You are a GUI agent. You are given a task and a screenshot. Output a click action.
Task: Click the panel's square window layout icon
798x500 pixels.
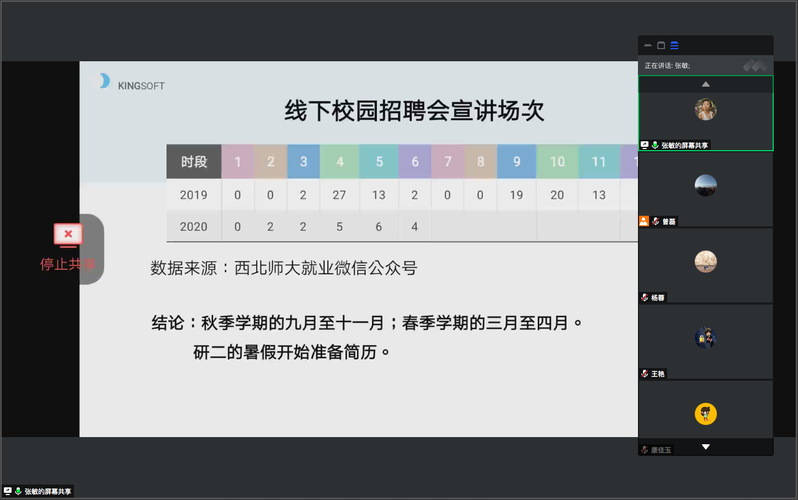661,45
